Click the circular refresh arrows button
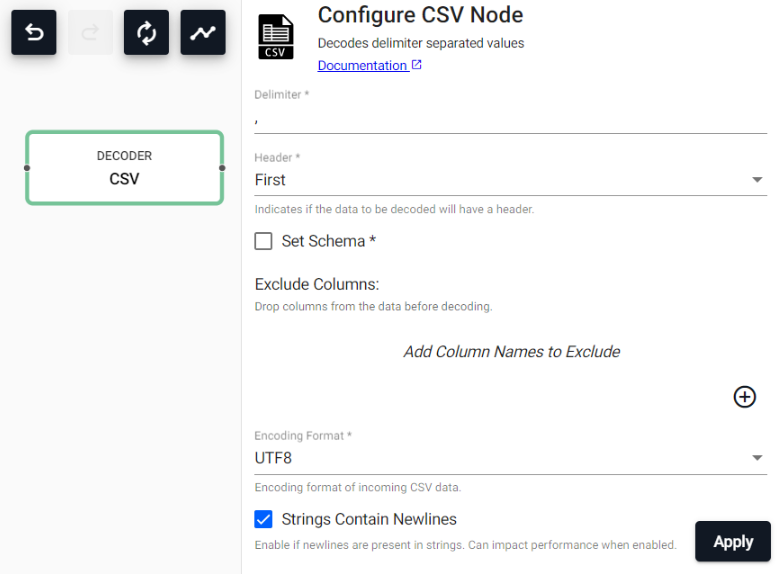 pos(147,33)
